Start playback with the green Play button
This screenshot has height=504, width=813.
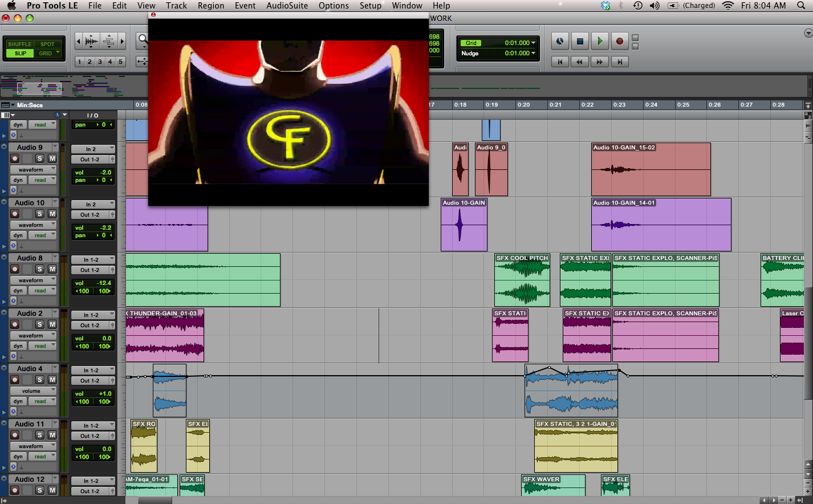click(x=600, y=41)
